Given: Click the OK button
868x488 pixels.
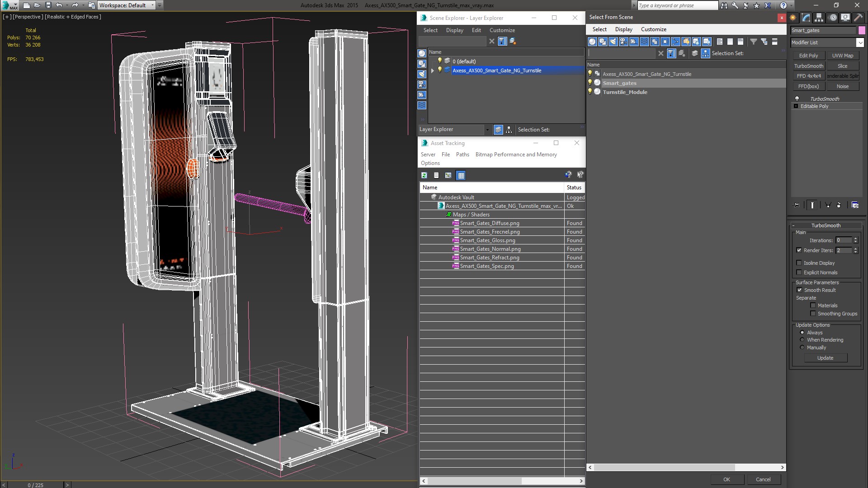Looking at the screenshot, I should tap(726, 479).
